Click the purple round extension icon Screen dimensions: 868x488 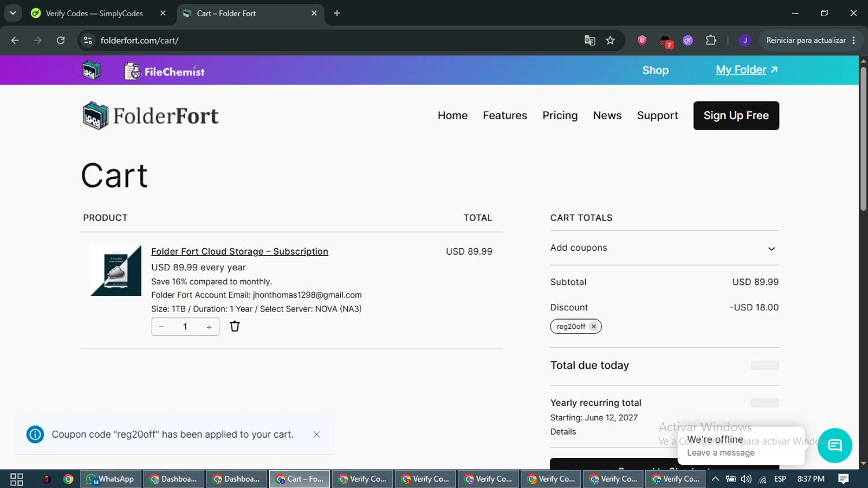[687, 41]
